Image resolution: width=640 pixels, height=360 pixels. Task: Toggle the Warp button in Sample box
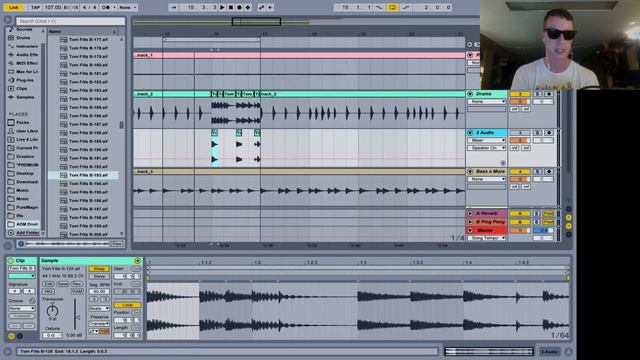pos(99,269)
